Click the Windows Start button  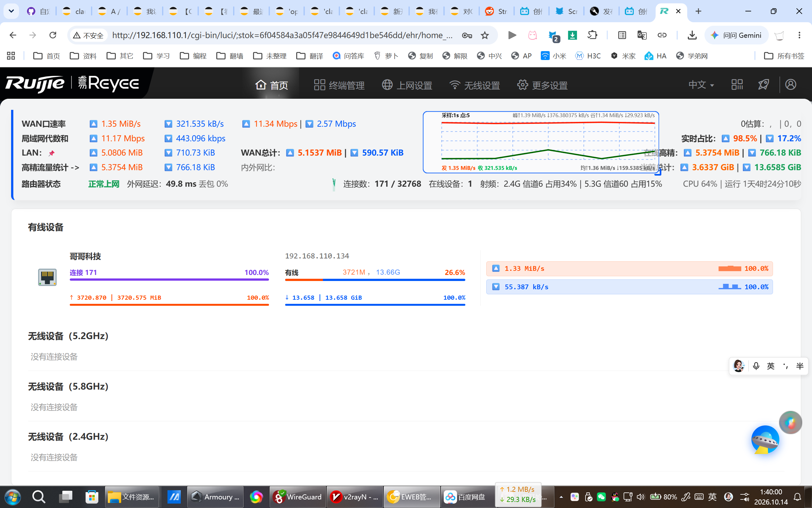coord(12,497)
